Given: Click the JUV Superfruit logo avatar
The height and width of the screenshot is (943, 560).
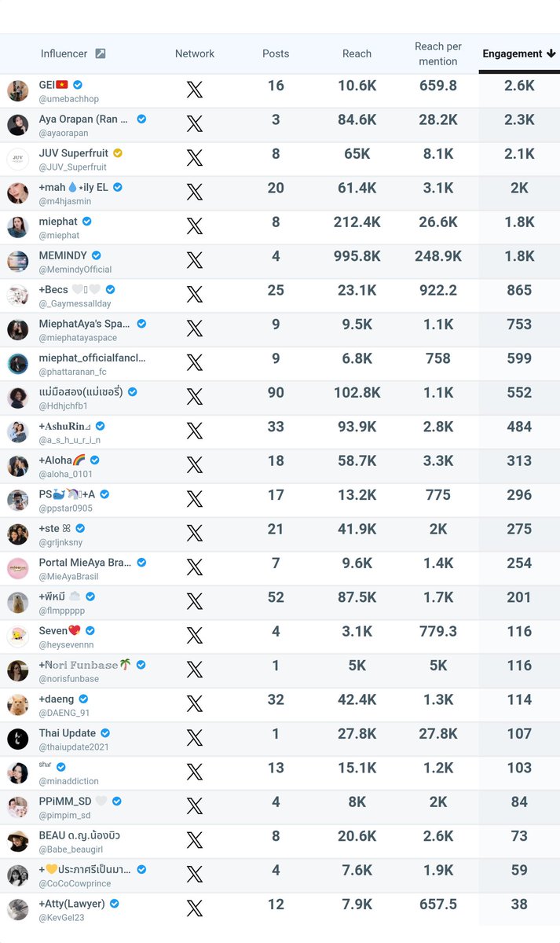Looking at the screenshot, I should click(18, 160).
